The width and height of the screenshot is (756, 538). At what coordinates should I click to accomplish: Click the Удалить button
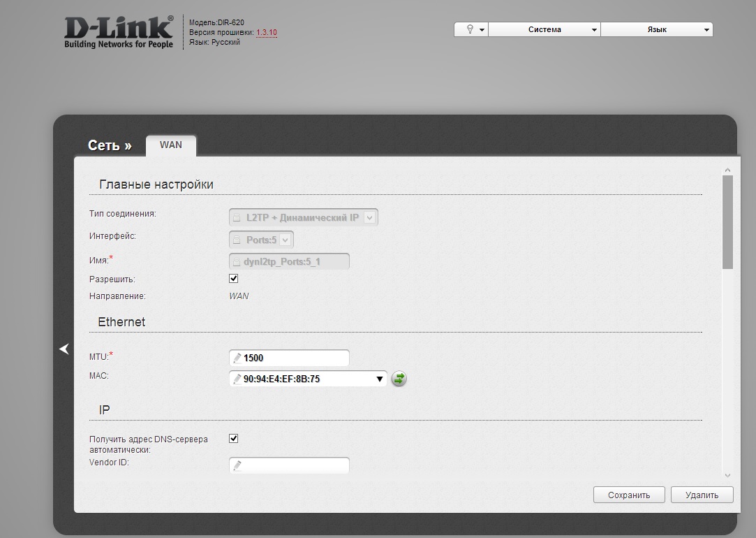coord(702,495)
